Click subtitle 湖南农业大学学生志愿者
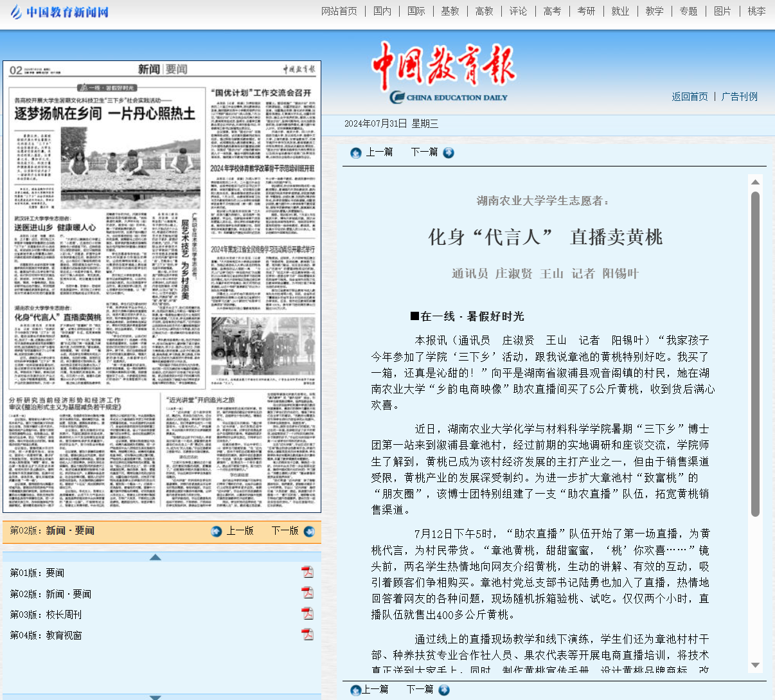The height and width of the screenshot is (700, 775). pyautogui.click(x=543, y=201)
